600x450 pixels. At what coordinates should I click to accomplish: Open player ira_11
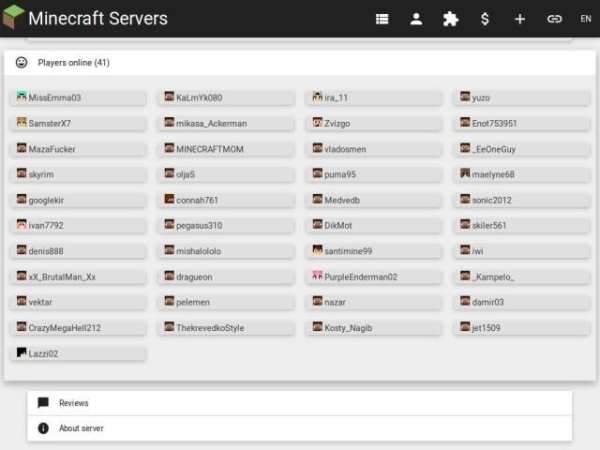coord(374,98)
